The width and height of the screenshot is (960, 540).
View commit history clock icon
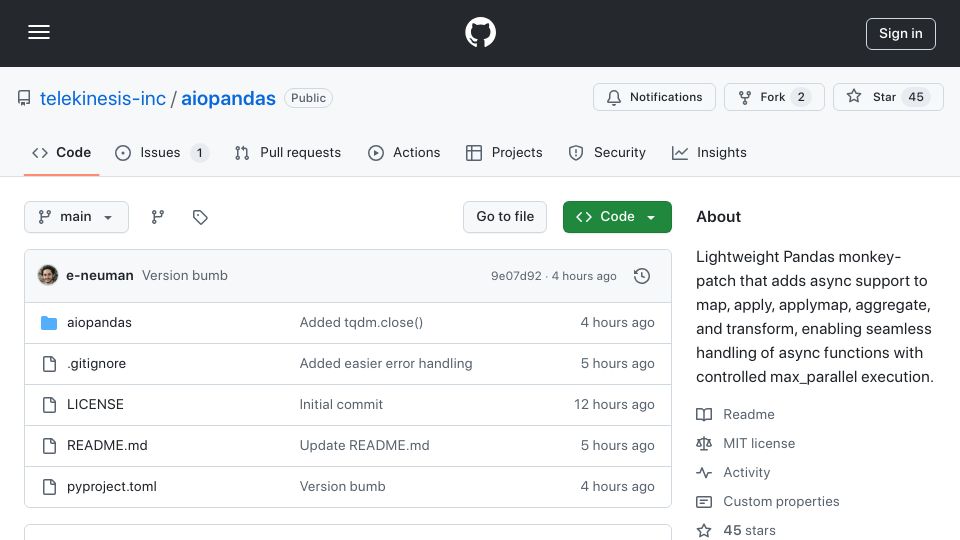pyautogui.click(x=642, y=276)
